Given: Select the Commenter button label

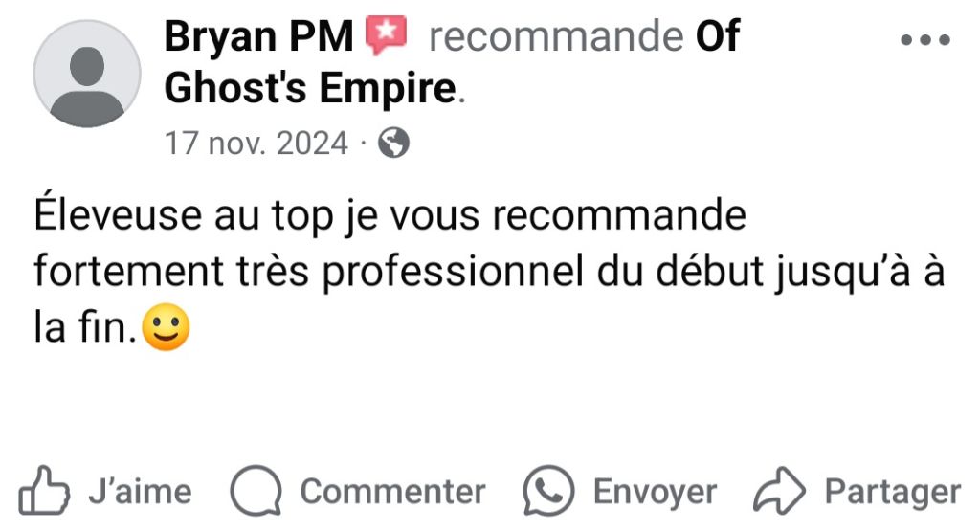Looking at the screenshot, I should tap(392, 492).
